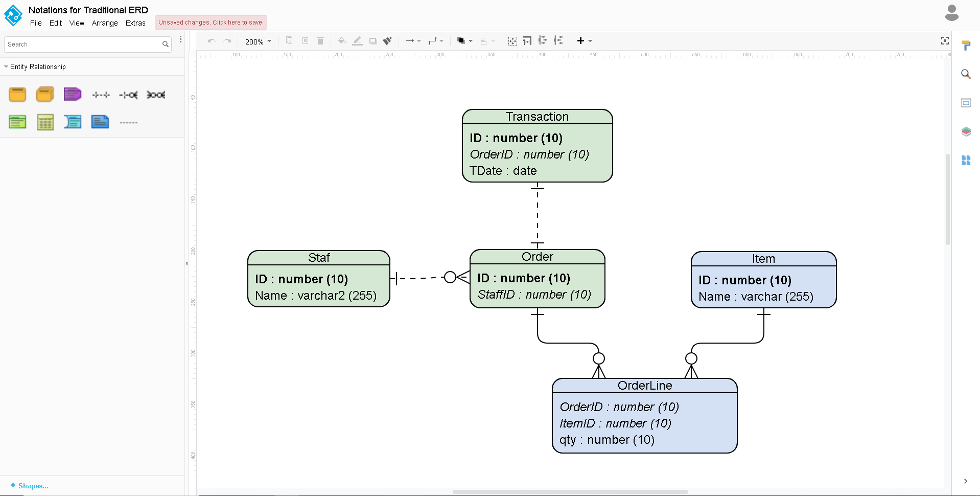Select the orange Entity shape in the palette
This screenshot has width=980, height=496.
point(17,94)
